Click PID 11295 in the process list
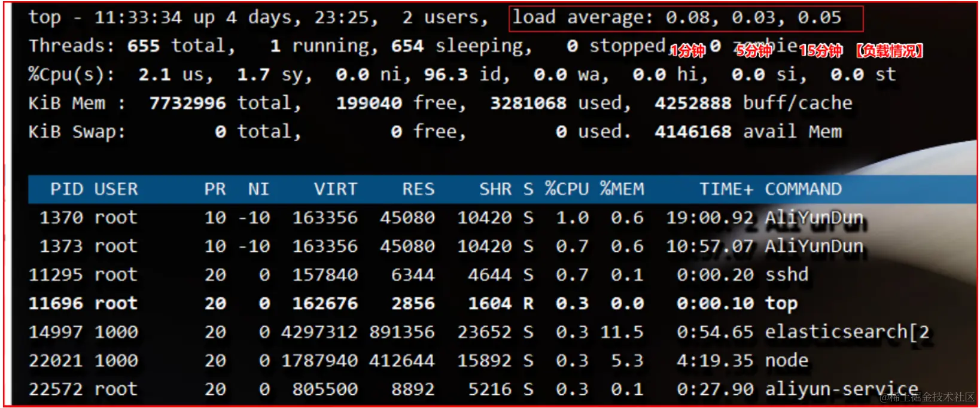The image size is (980, 408). pos(56,275)
